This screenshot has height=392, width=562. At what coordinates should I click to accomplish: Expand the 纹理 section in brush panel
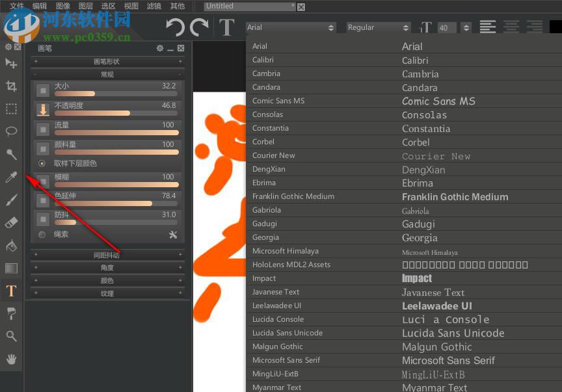[107, 293]
